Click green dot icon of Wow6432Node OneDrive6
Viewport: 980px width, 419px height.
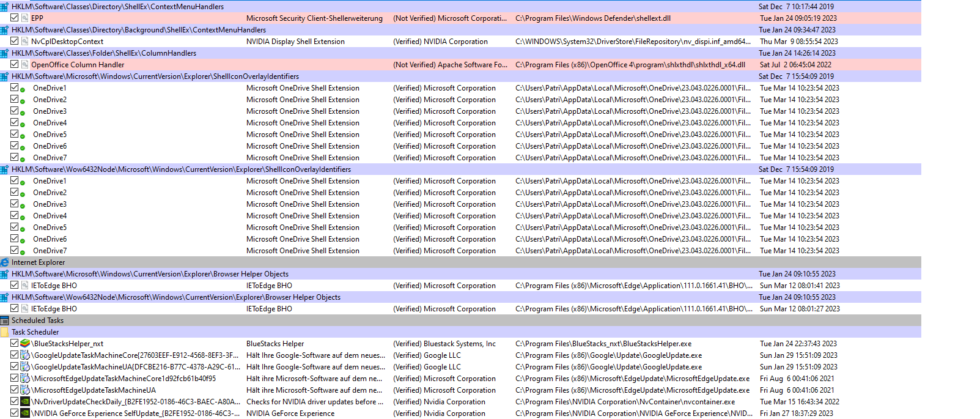click(x=23, y=241)
